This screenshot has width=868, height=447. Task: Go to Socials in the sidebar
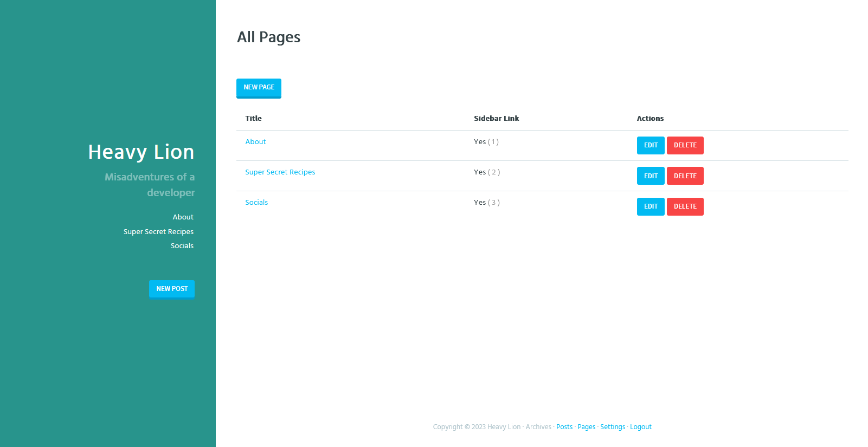182,246
